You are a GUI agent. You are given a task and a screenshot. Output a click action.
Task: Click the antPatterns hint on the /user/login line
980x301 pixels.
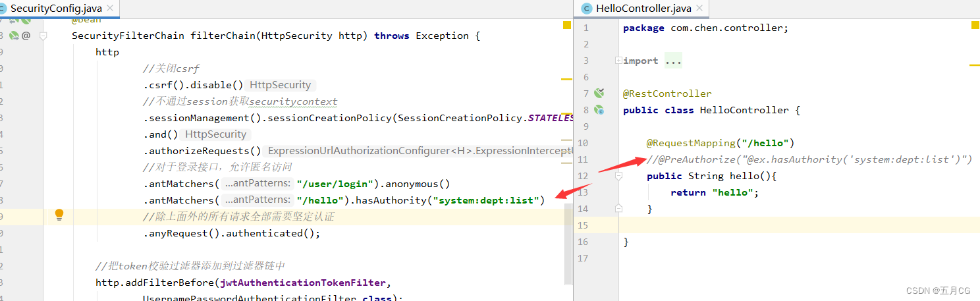[x=258, y=184]
